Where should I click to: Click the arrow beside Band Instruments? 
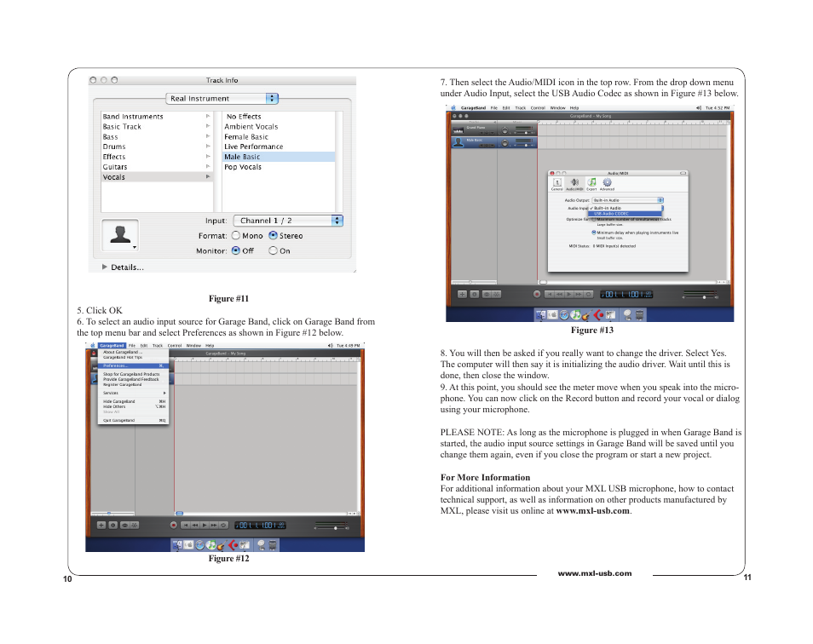(208, 116)
